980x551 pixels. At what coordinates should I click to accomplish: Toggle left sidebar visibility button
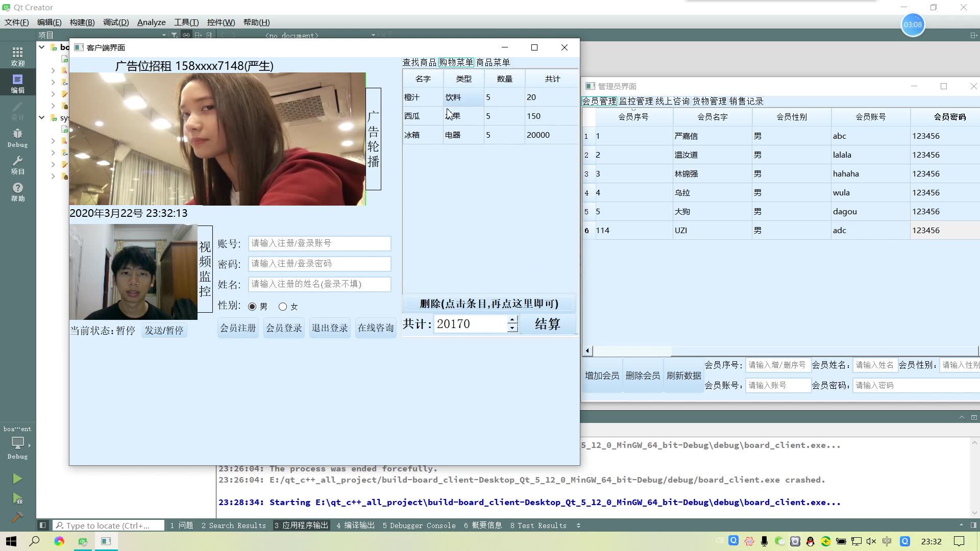43,525
